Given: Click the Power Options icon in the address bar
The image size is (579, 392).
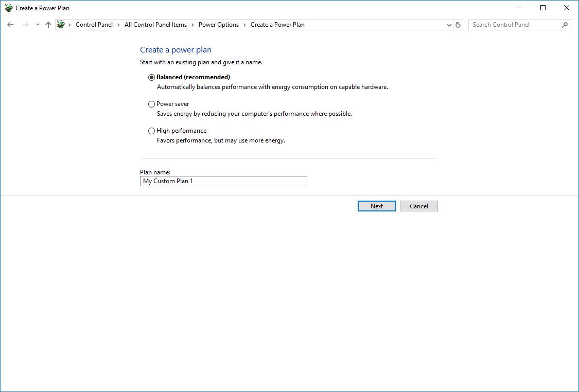Looking at the screenshot, I should click(60, 24).
